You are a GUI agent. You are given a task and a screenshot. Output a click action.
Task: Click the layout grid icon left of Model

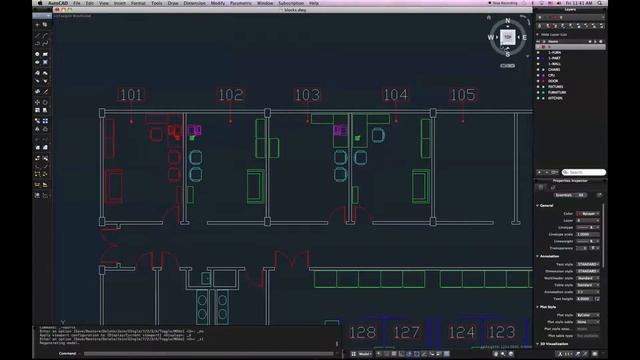(353, 354)
